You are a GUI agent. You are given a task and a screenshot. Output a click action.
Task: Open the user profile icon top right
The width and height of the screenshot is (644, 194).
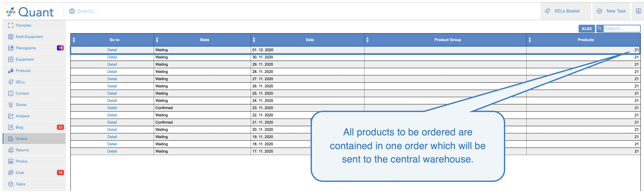click(638, 11)
